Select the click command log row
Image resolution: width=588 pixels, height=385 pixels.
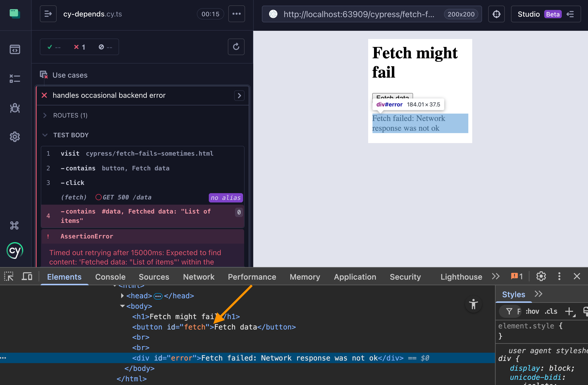(142, 183)
